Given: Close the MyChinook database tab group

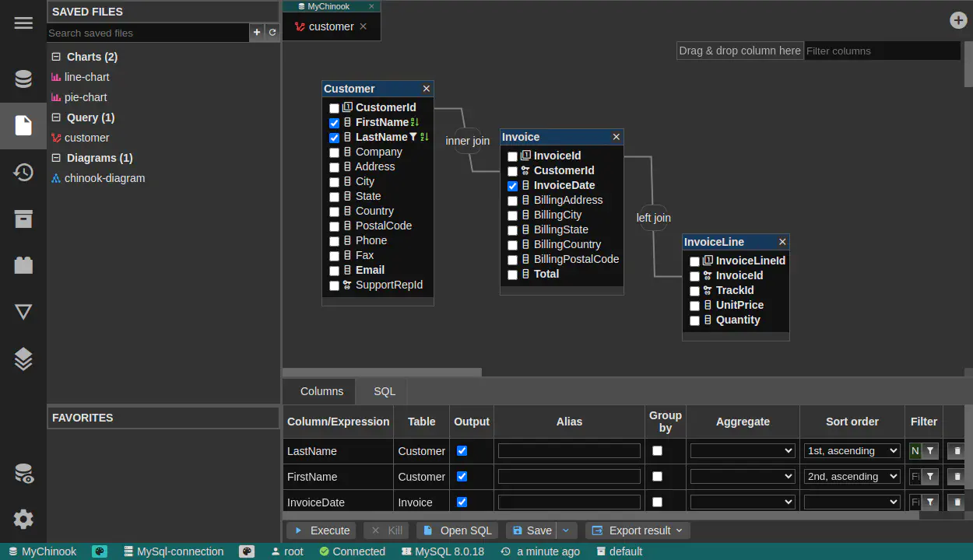Looking at the screenshot, I should (x=371, y=6).
